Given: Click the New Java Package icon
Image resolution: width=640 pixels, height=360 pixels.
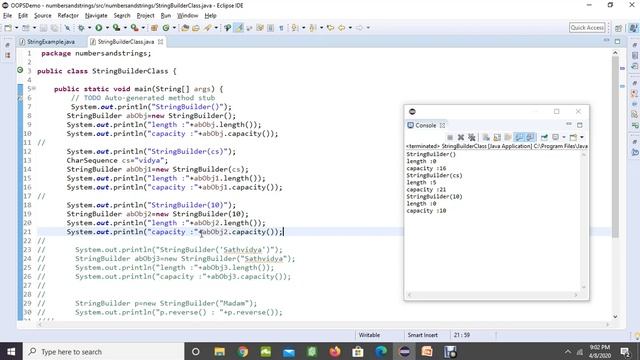Looking at the screenshot, I should (x=154, y=28).
